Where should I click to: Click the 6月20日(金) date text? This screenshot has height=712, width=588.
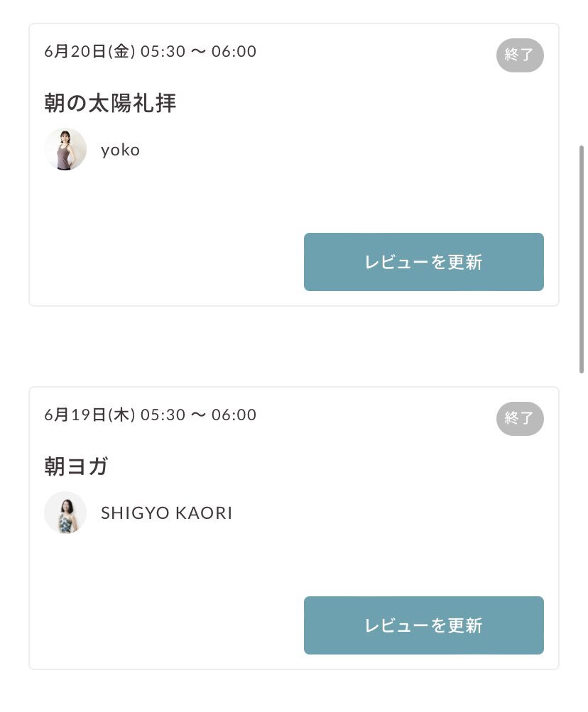(x=89, y=51)
